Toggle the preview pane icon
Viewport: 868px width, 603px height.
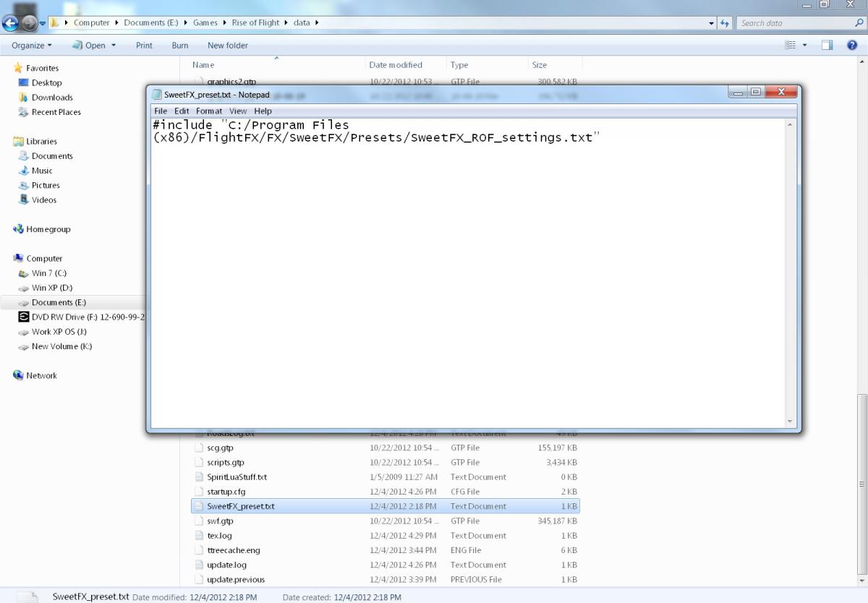point(827,45)
